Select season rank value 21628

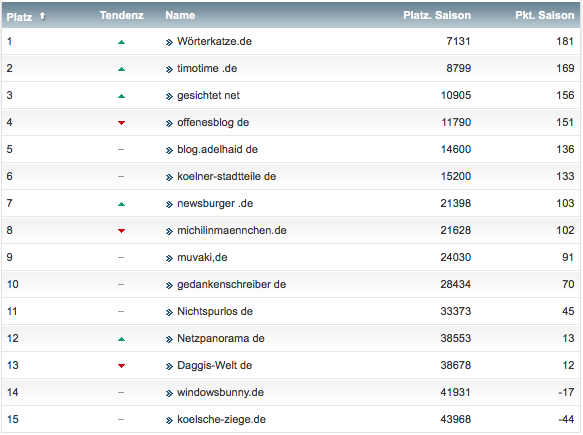tap(456, 231)
